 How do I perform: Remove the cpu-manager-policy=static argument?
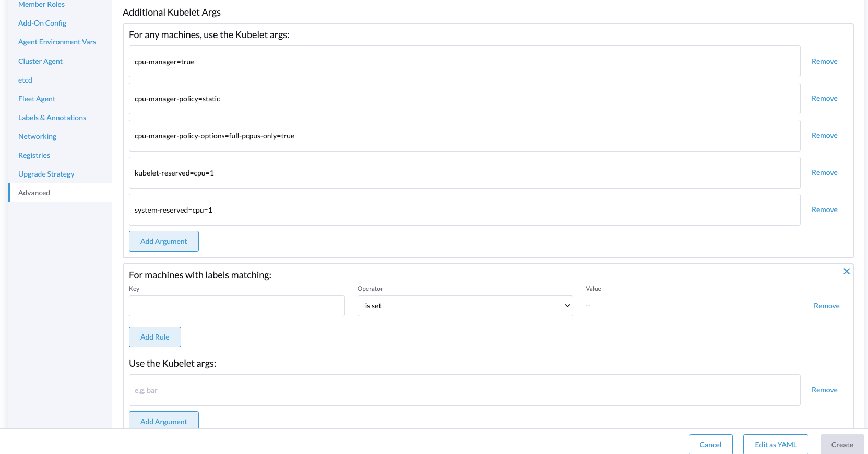click(x=824, y=98)
